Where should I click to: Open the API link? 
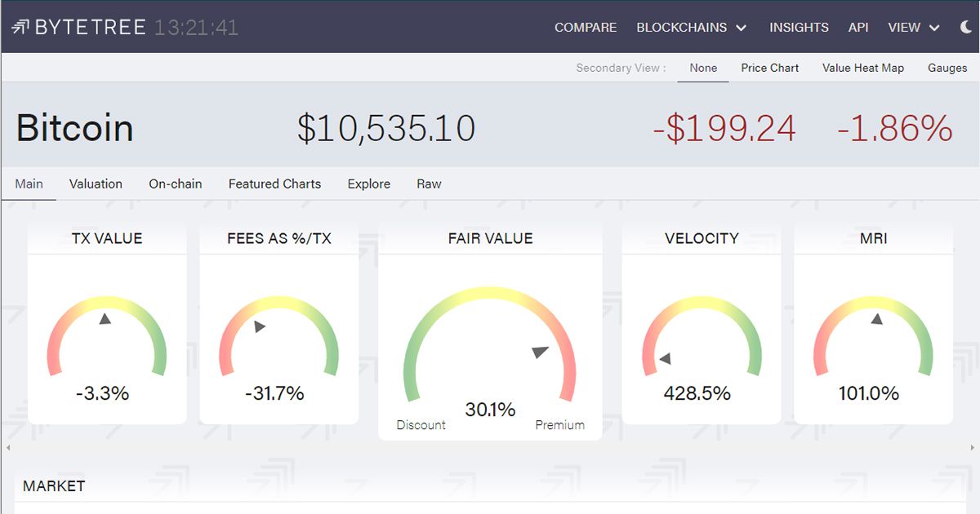[x=858, y=27]
